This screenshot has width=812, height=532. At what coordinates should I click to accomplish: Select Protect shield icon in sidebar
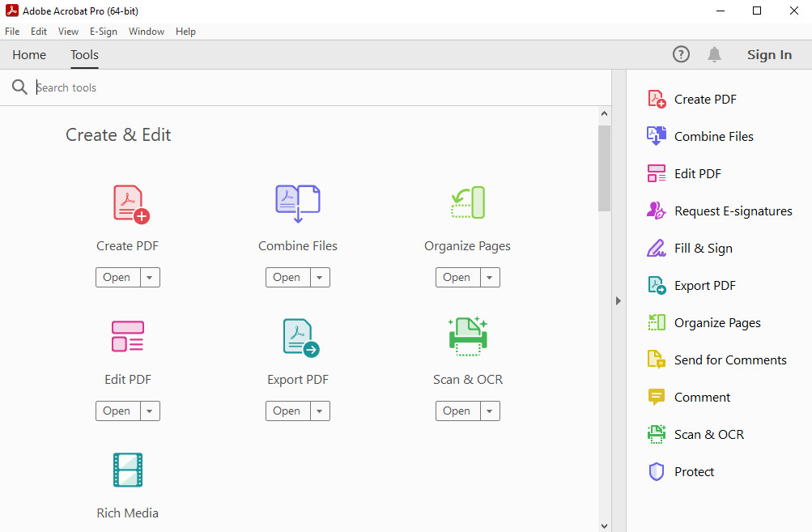coord(656,471)
